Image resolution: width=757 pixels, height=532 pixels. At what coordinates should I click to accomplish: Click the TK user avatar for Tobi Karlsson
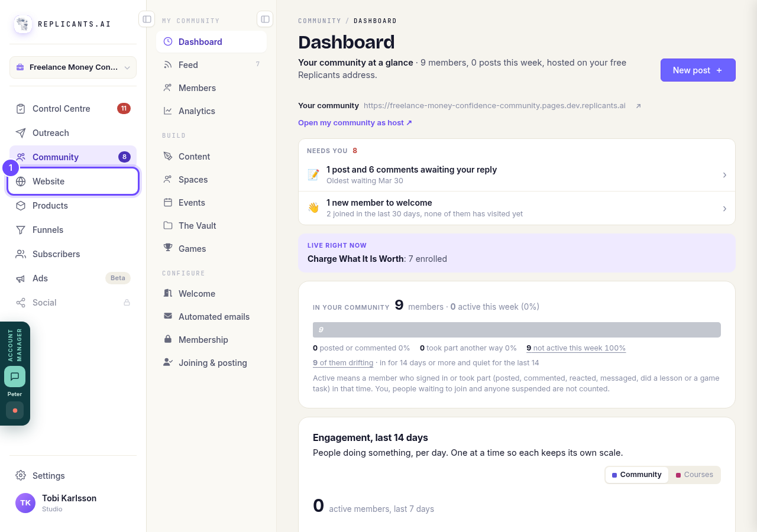[x=25, y=503]
